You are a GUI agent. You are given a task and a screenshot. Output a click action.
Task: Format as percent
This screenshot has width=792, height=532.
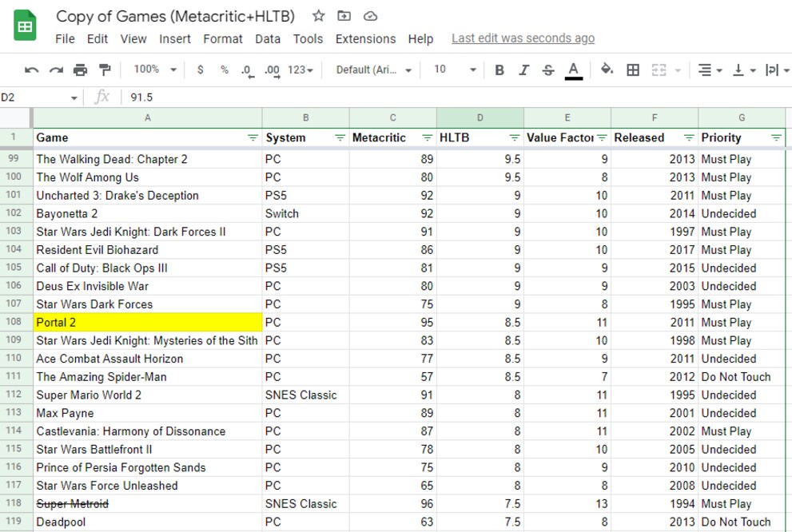[225, 69]
